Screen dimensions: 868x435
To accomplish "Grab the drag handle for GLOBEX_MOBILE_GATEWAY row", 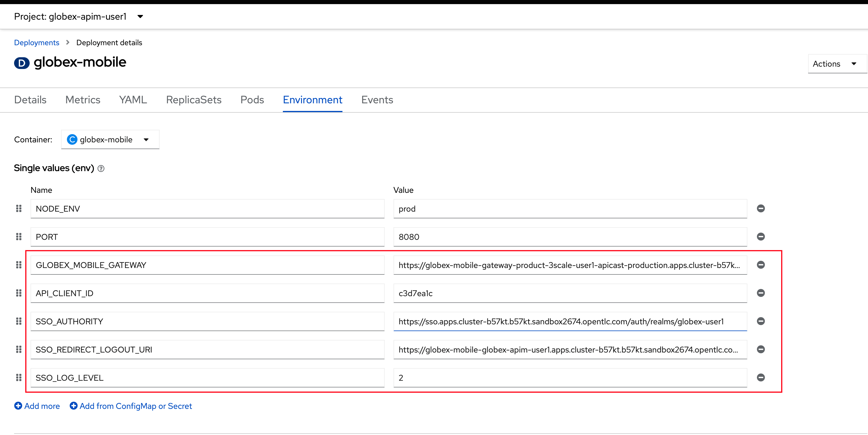I will click(x=19, y=265).
